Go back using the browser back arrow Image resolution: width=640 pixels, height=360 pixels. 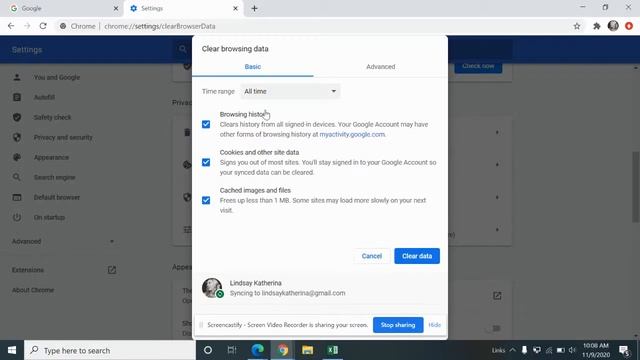coord(11,26)
